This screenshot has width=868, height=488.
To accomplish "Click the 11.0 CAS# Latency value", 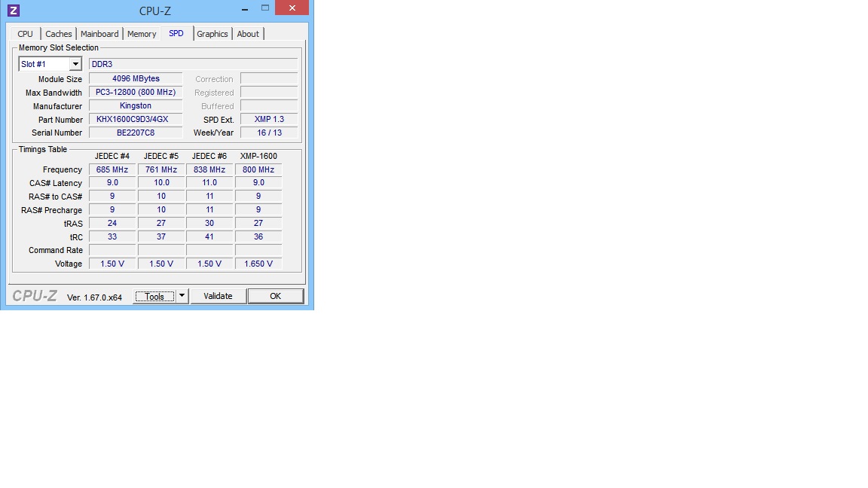I will 209,182.
